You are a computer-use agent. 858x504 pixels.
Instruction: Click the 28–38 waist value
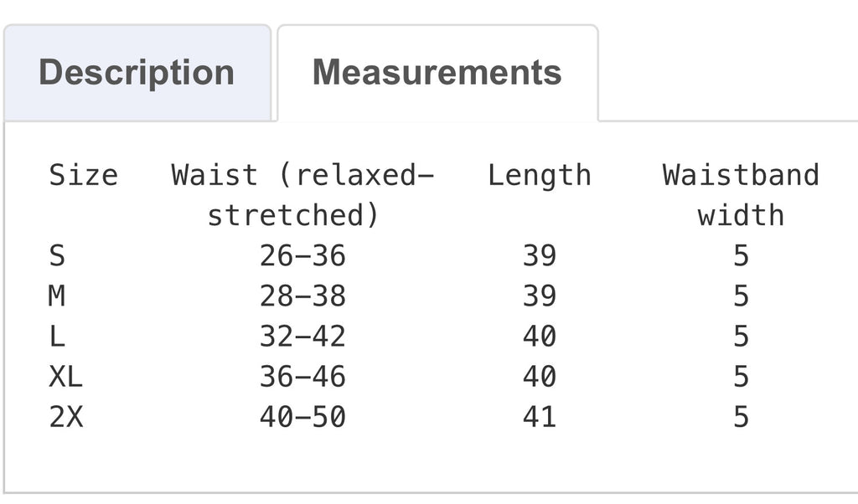pyautogui.click(x=302, y=296)
